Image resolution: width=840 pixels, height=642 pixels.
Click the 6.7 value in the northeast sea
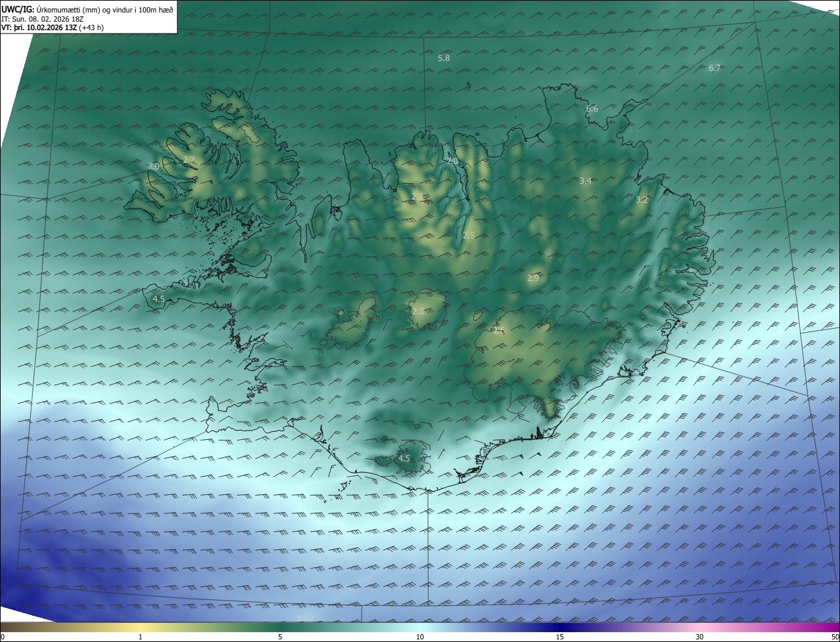(715, 68)
